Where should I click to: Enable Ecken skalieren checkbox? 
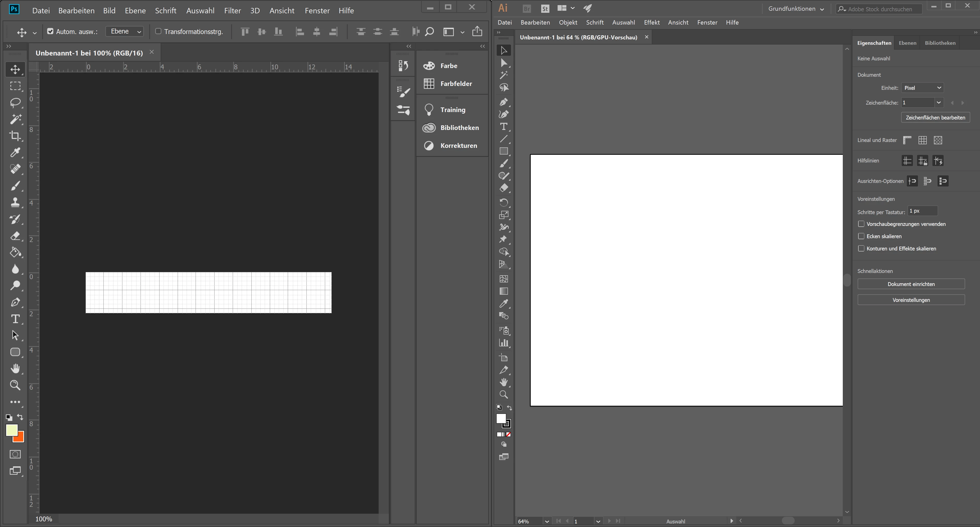click(x=861, y=236)
